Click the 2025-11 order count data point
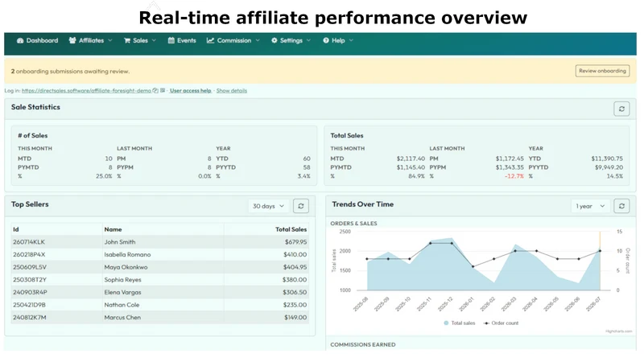Screen dimensions: 644x362 coord(431,244)
